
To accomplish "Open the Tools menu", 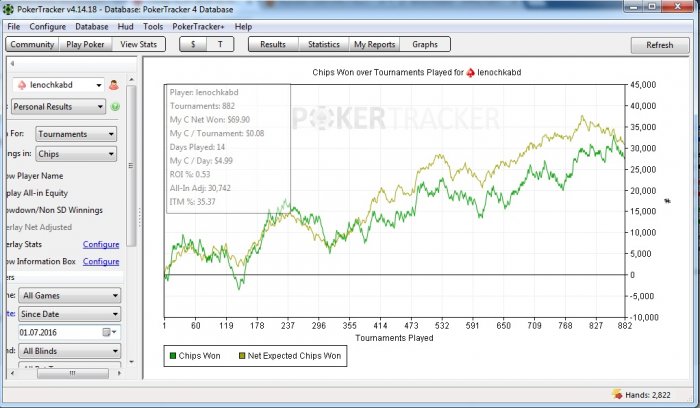I will point(153,27).
